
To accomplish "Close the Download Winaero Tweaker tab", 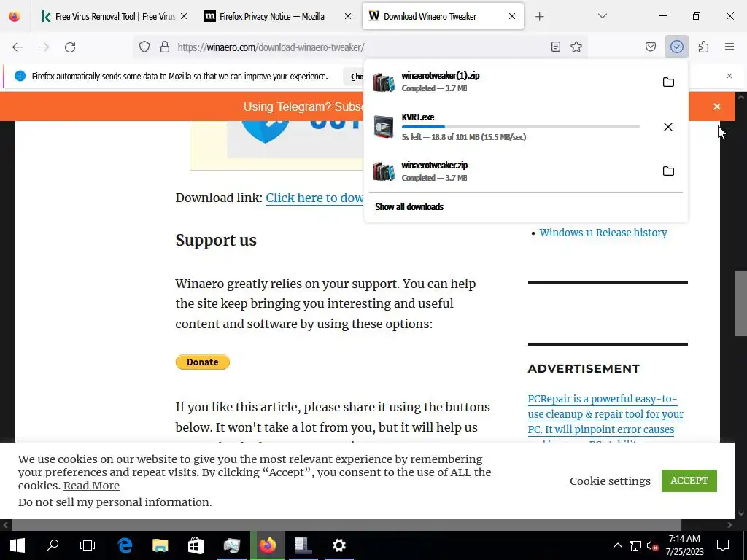I will (x=512, y=16).
